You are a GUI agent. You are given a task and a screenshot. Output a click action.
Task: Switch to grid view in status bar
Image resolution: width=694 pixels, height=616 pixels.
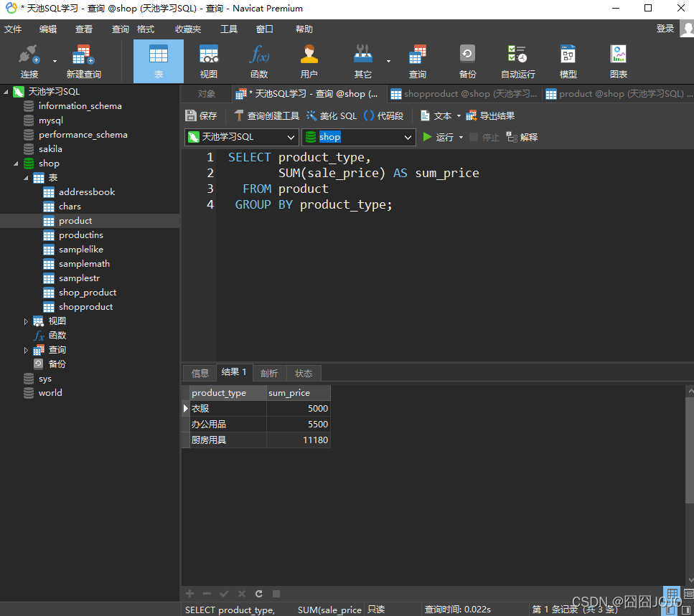pyautogui.click(x=672, y=594)
